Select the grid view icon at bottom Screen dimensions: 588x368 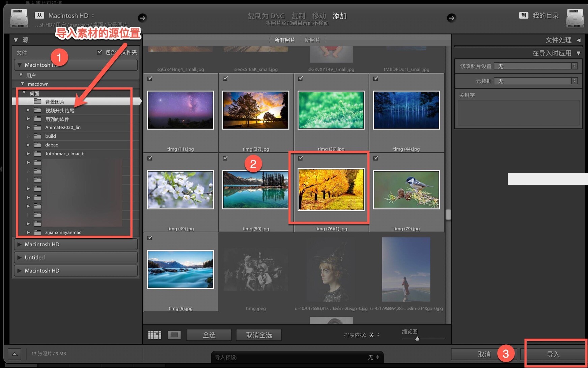[155, 335]
